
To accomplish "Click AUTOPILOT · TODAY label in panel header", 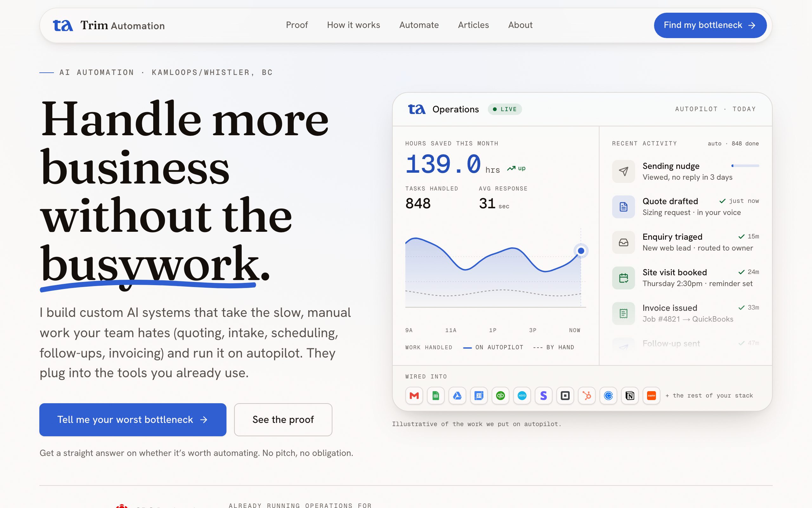I will (715, 109).
